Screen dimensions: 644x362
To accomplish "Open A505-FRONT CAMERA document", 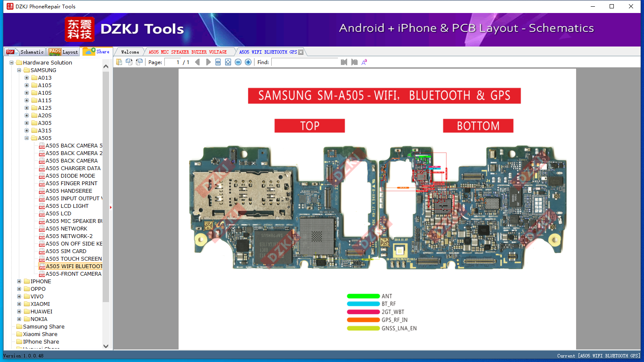I will coord(73,274).
